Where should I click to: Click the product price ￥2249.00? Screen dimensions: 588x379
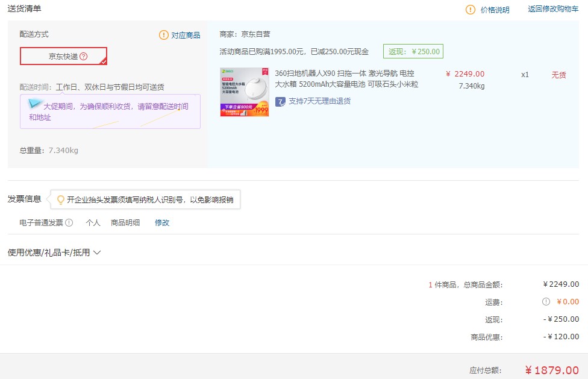[465, 74]
